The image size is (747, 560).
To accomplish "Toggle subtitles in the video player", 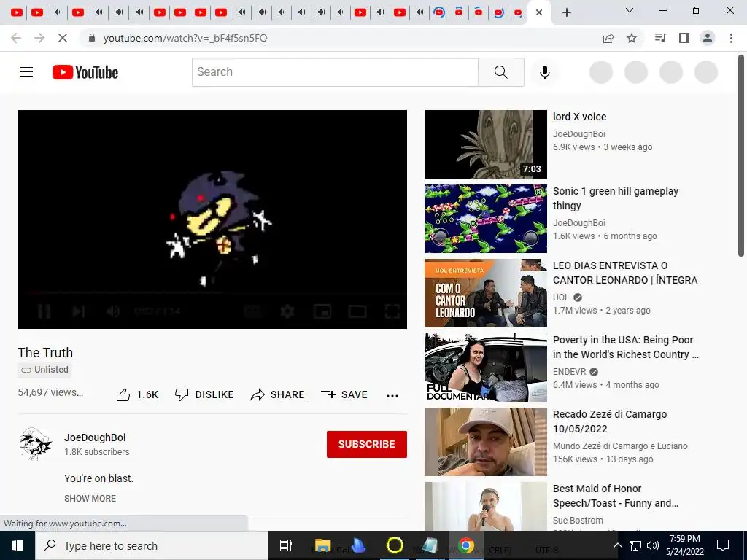I will [x=253, y=311].
